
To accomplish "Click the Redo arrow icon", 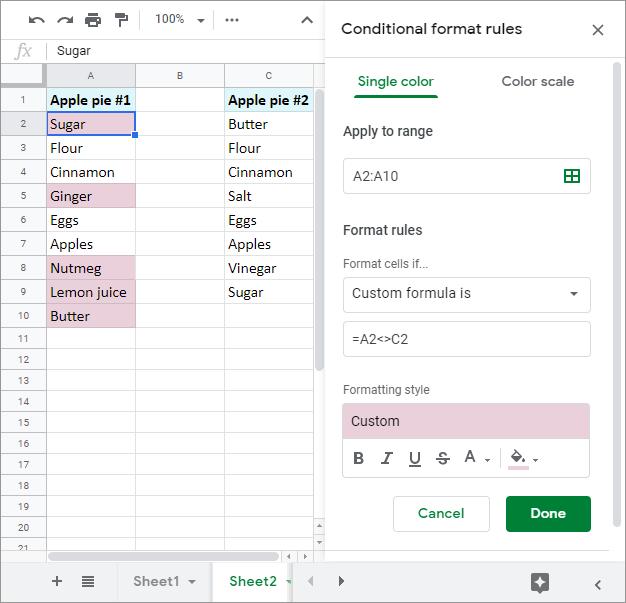I will click(65, 20).
